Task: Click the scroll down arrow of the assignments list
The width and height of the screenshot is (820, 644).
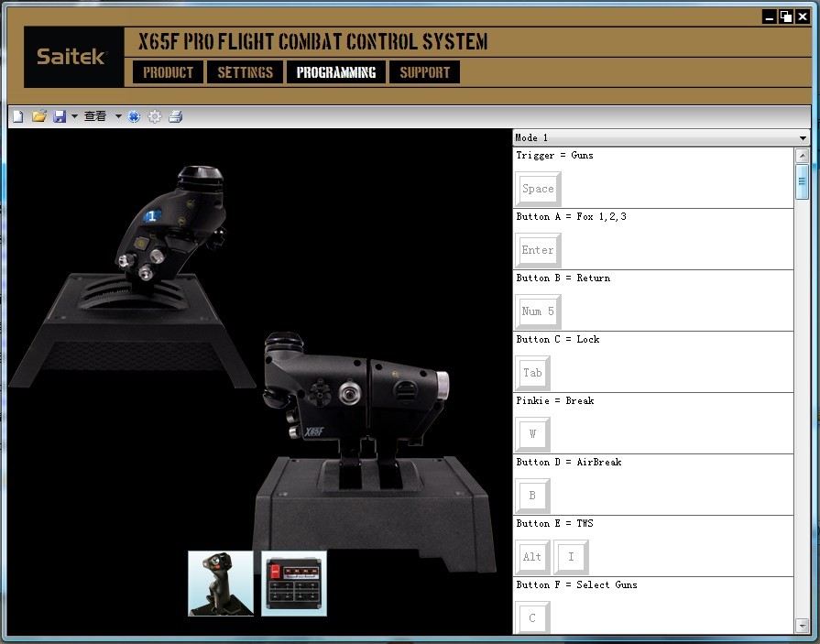Action: click(802, 625)
